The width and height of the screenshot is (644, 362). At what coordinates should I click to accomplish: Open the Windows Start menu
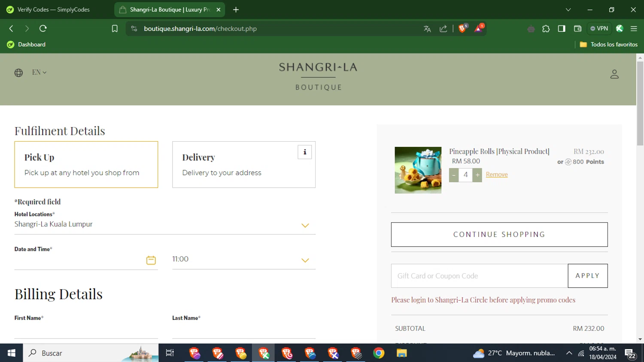click(12, 353)
